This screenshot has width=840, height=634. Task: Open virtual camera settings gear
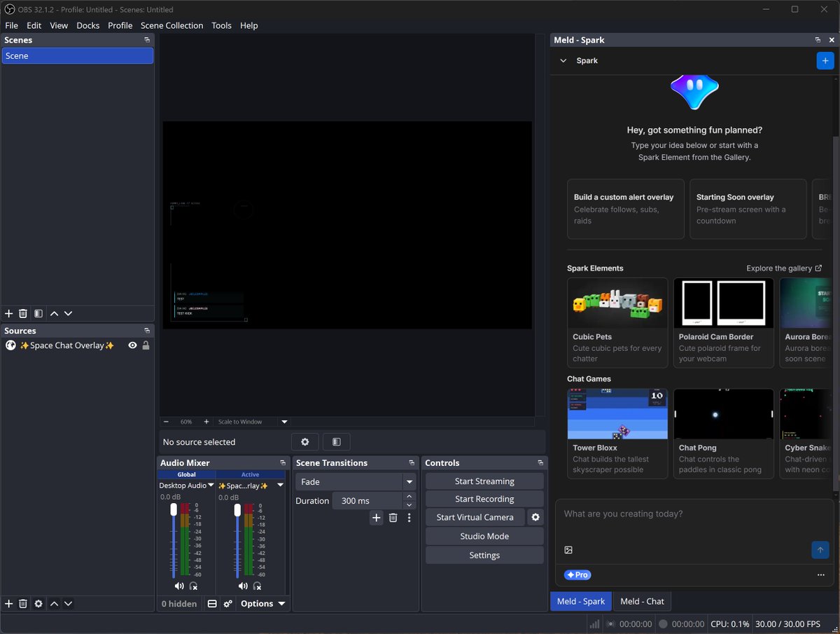pyautogui.click(x=535, y=517)
